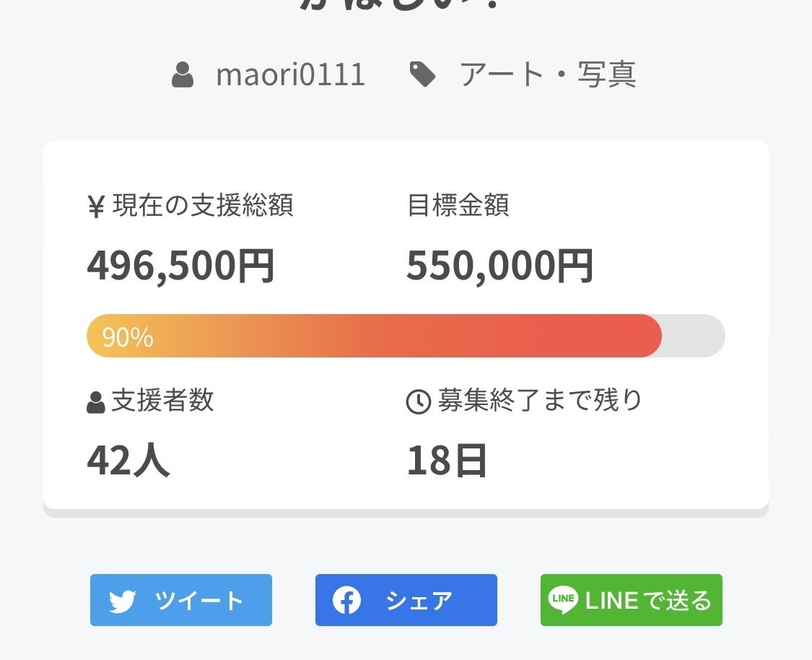Click the gray unfilled progress bar end

694,336
